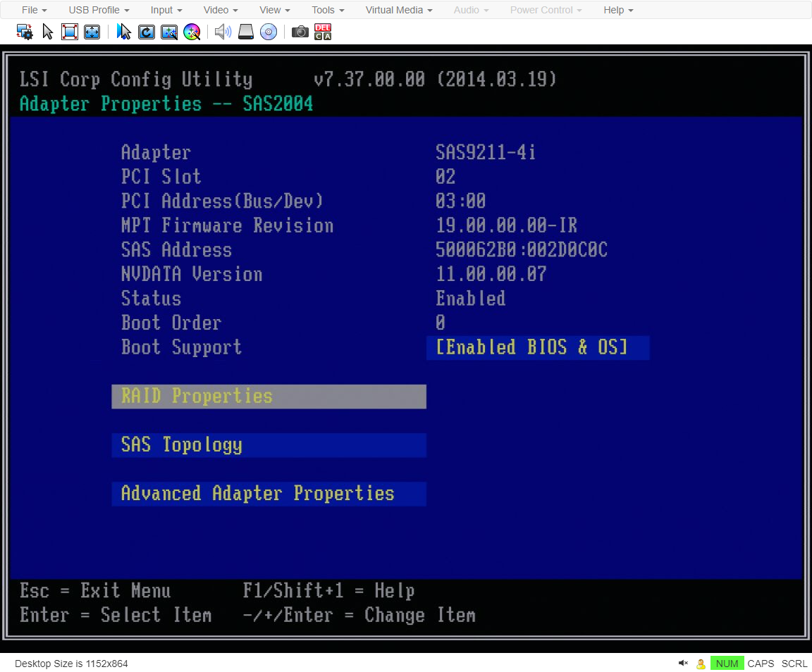Click the NVDATA Version value 11.00.00.07
This screenshot has height=672, width=812.
tap(491, 274)
